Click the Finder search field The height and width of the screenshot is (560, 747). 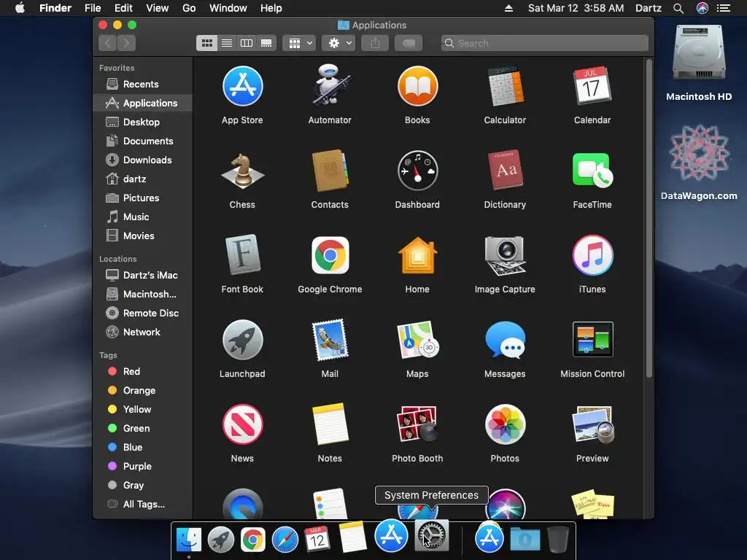click(x=544, y=43)
